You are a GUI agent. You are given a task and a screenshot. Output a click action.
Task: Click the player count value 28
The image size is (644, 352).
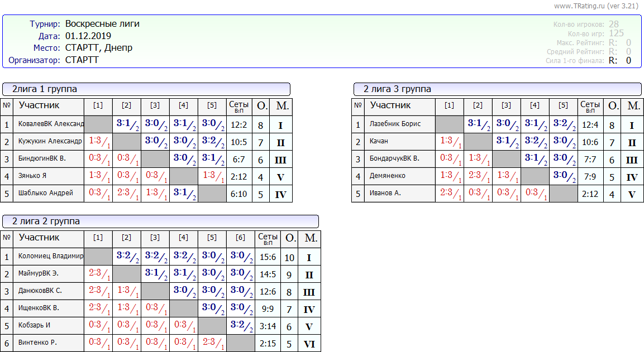[614, 24]
